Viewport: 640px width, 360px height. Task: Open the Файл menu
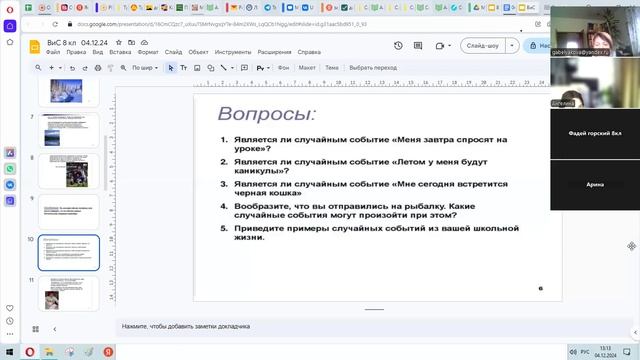click(53, 52)
